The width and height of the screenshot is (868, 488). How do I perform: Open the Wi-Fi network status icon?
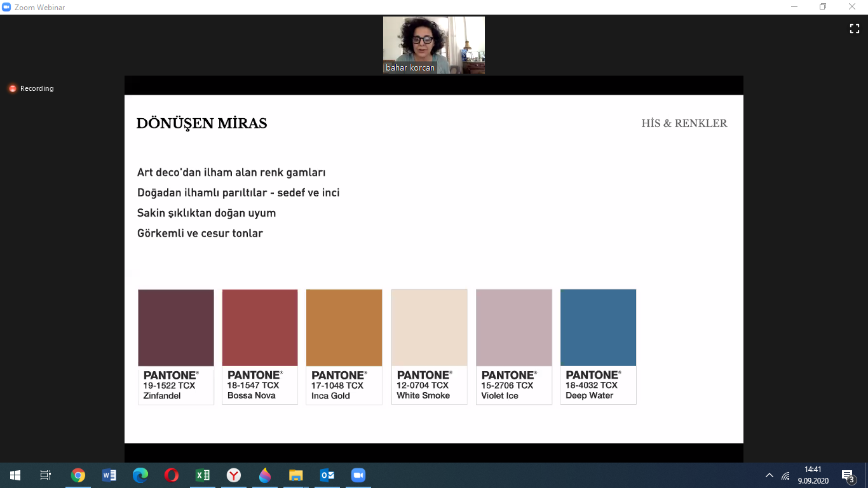[786, 475]
